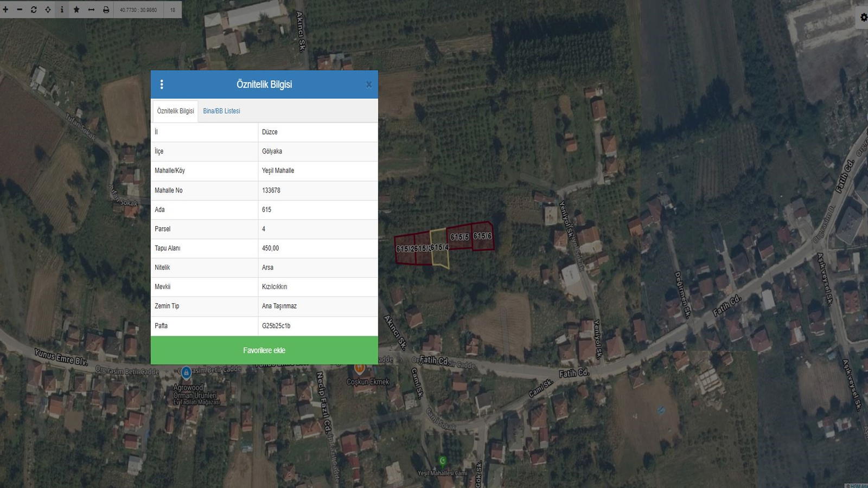Switch to the Bina/BB Listesi tab
The height and width of the screenshot is (488, 868).
tap(221, 111)
